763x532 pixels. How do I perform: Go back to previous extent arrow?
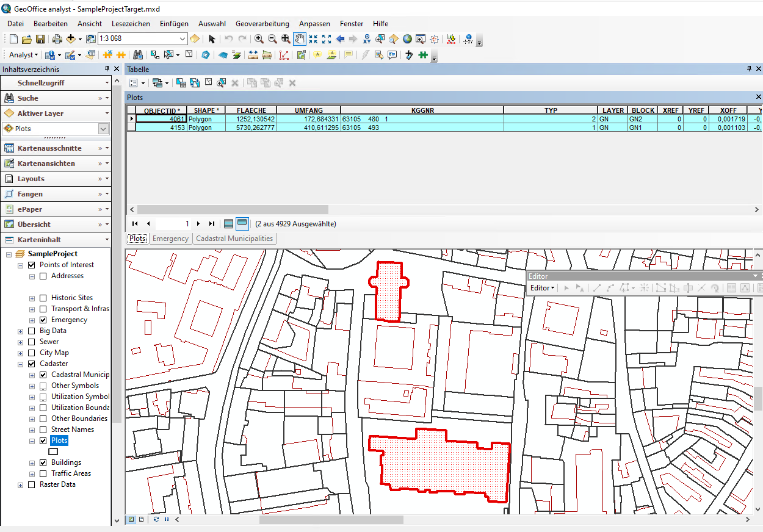click(x=340, y=39)
